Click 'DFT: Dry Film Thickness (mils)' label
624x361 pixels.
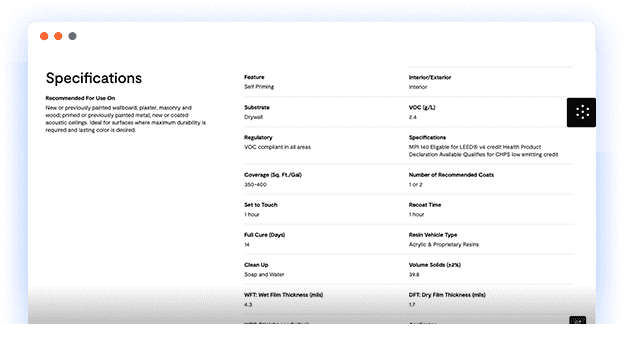click(x=447, y=295)
